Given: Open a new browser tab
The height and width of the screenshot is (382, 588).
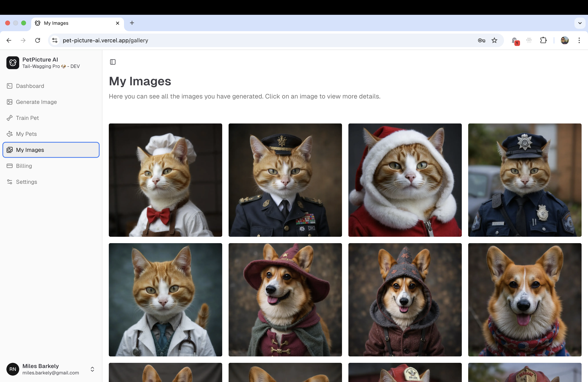Looking at the screenshot, I should (x=132, y=23).
